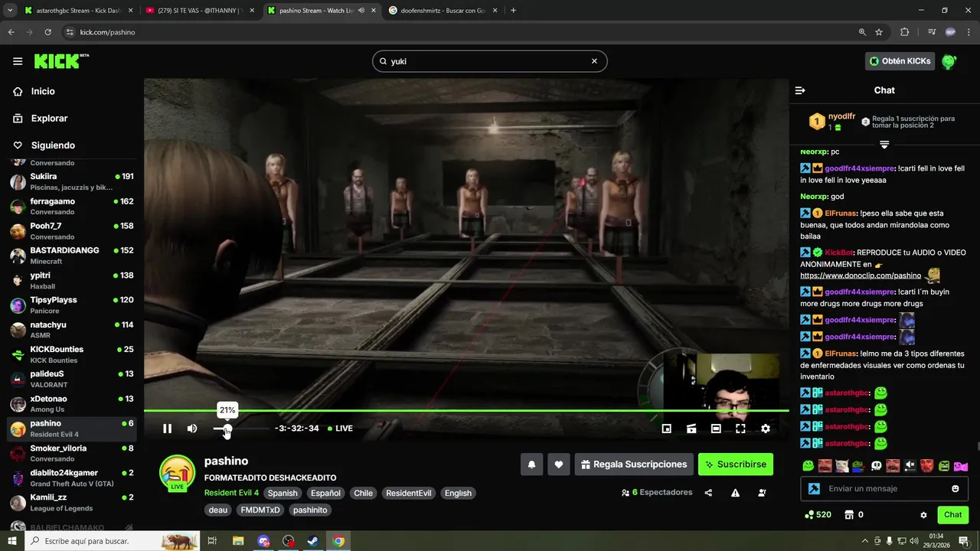Jump to LIVE in the player
The width and height of the screenshot is (980, 551).
pos(340,429)
